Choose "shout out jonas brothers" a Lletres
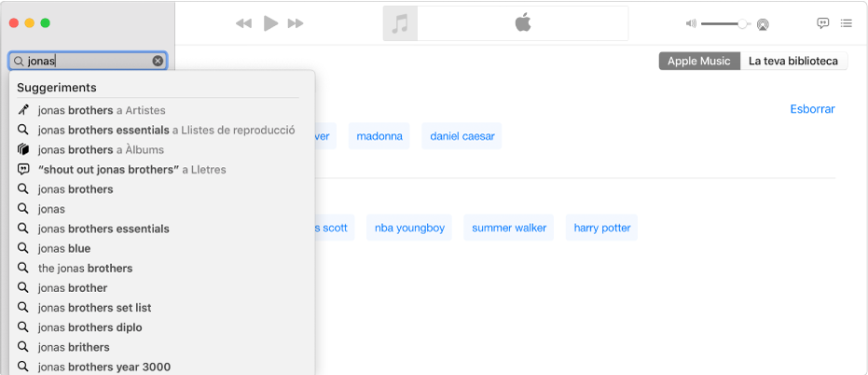This screenshot has height=375, width=868. click(131, 170)
